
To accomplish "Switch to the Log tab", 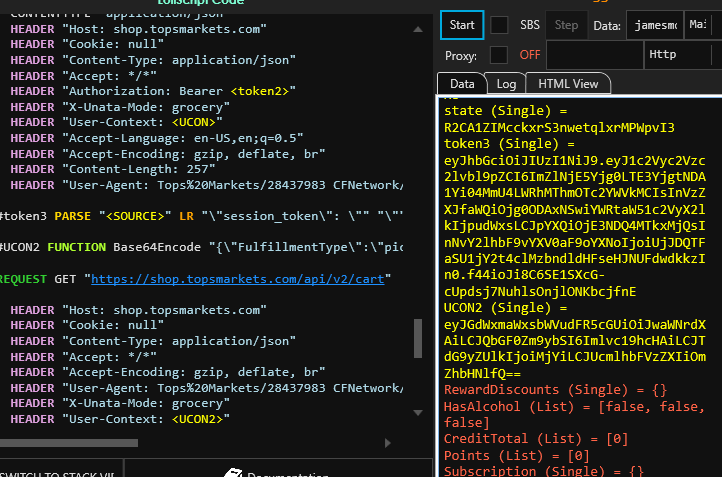I will (x=506, y=84).
